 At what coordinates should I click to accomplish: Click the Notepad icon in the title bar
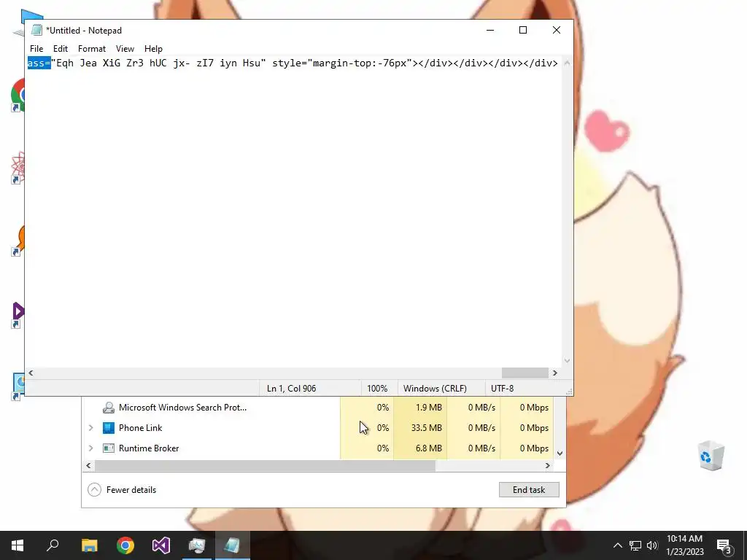[36, 30]
